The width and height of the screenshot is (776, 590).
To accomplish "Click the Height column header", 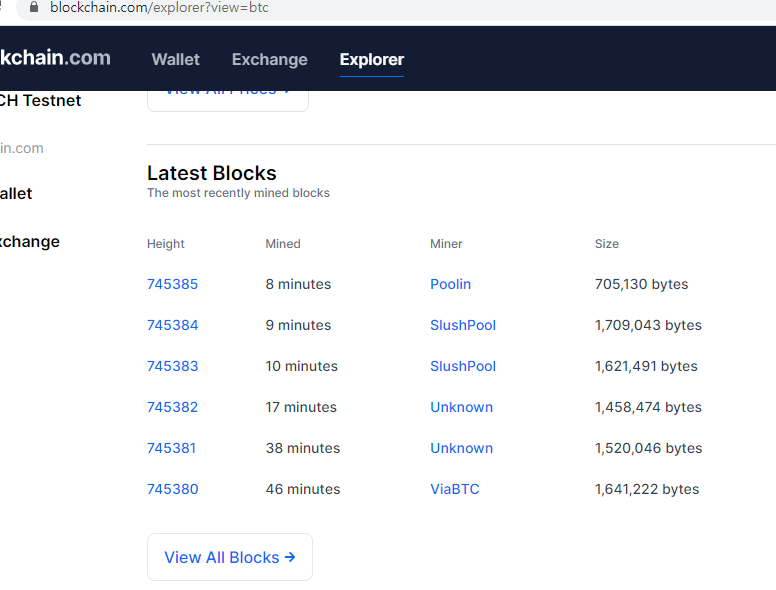I will (x=165, y=244).
